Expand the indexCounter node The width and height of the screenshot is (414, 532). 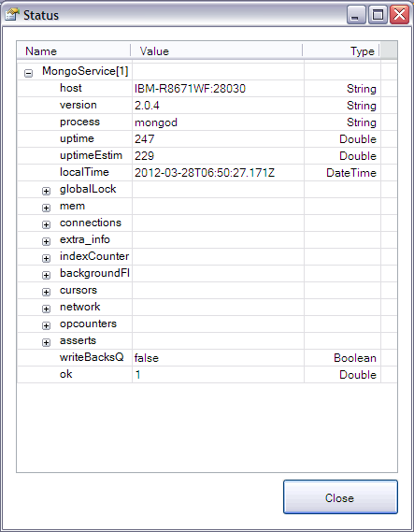coord(46,258)
